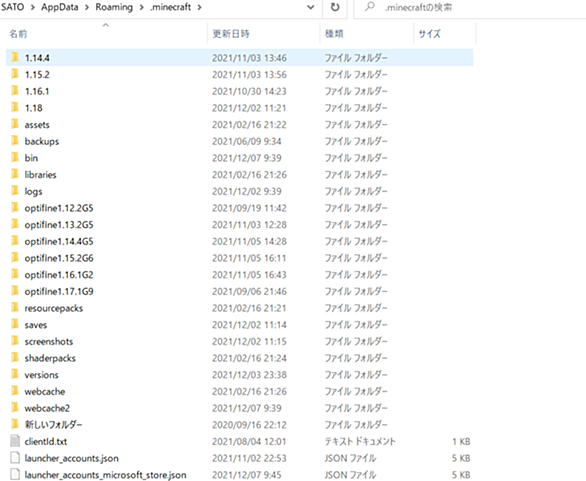Open the address bar history dropdown
Screen dimensions: 586x481
pos(310,7)
